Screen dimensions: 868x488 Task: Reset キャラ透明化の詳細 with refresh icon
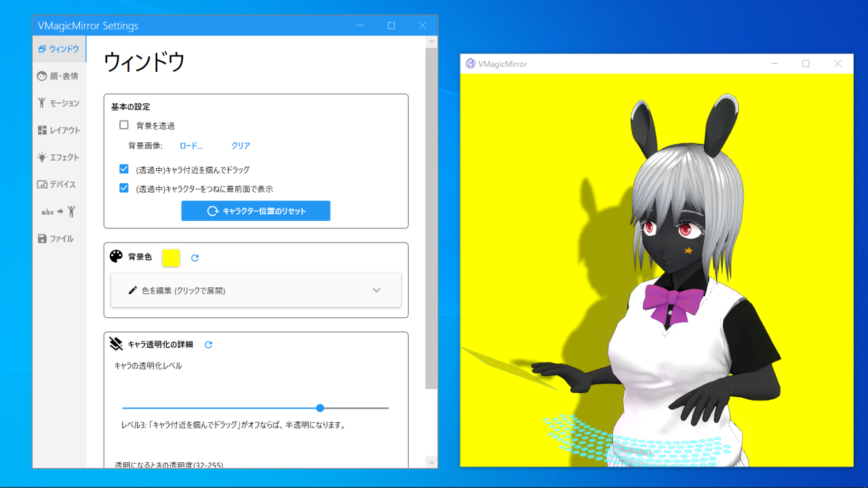[x=208, y=344]
